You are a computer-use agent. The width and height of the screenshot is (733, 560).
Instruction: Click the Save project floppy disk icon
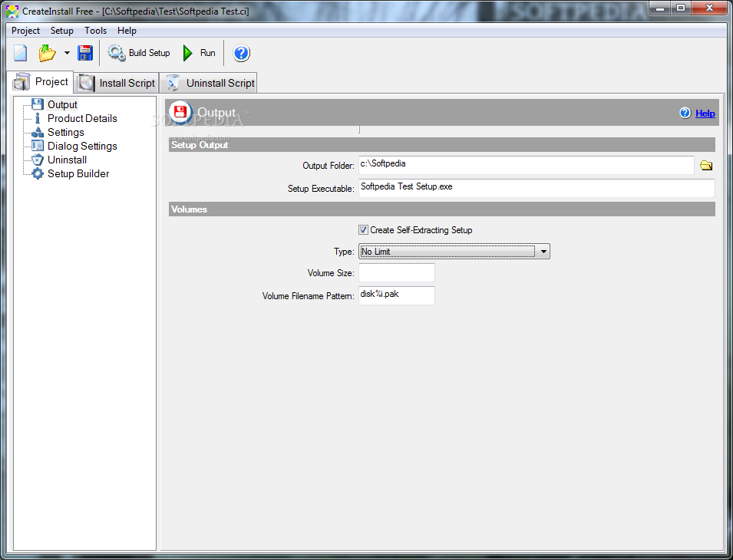click(85, 53)
